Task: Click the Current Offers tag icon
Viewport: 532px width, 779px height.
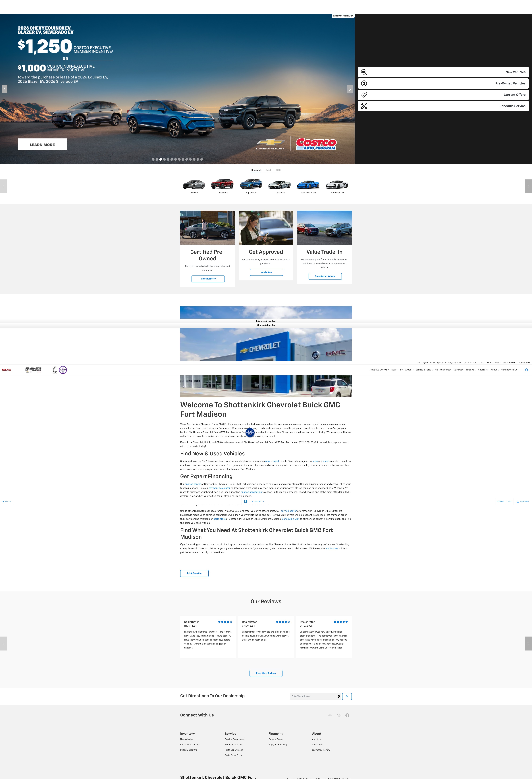Action: pos(364,95)
